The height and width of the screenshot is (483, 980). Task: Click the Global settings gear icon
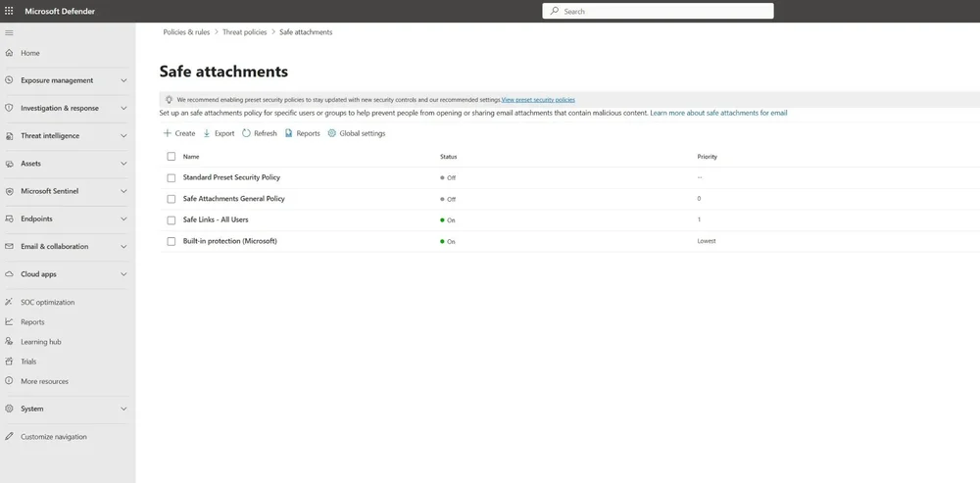[332, 133]
